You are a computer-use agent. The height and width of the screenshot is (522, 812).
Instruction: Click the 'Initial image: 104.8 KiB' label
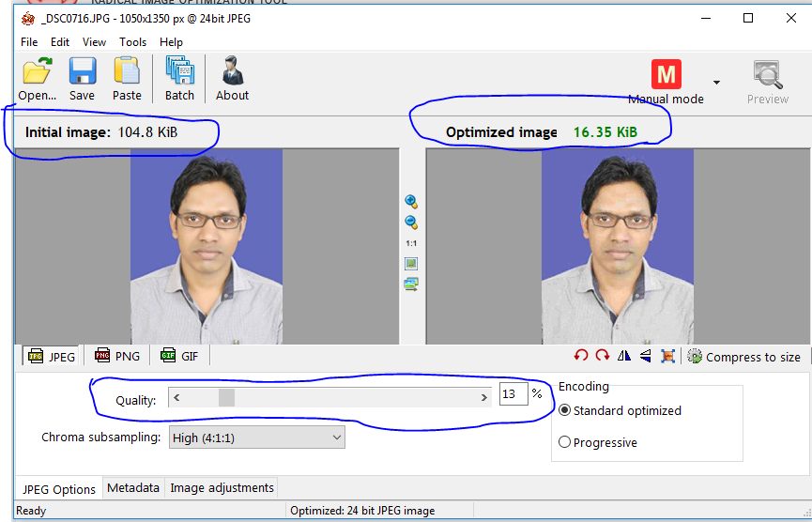pyautogui.click(x=101, y=132)
